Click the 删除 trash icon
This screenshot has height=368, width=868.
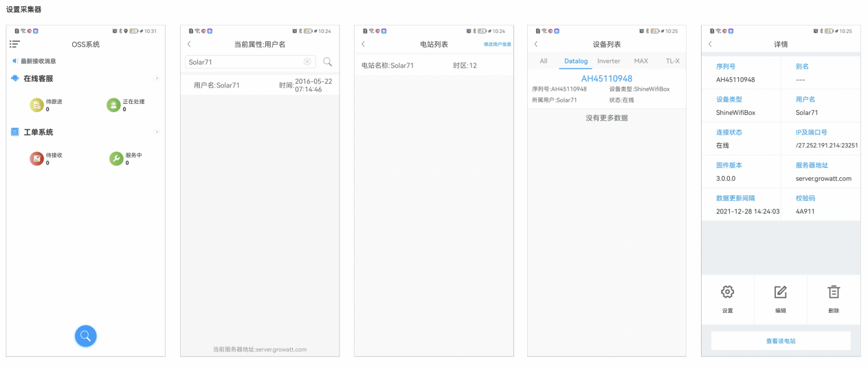point(833,292)
